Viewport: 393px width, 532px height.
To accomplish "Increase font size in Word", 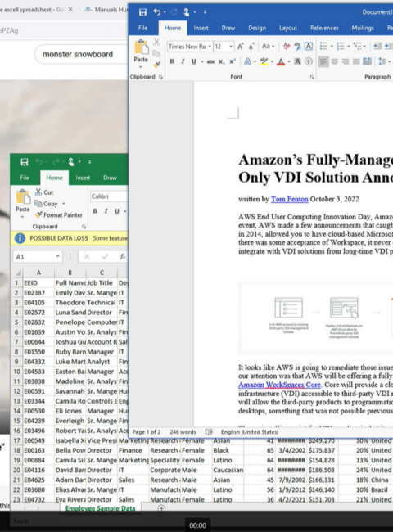I will click(240, 47).
